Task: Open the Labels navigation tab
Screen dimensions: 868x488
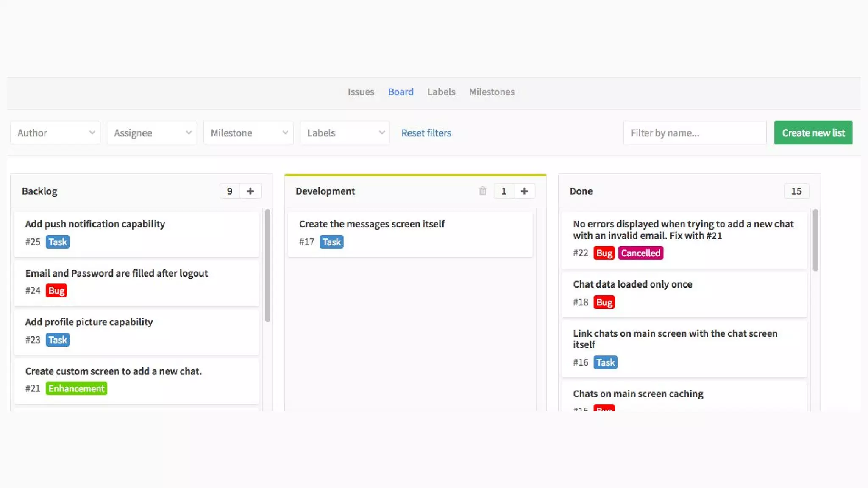Action: click(441, 92)
